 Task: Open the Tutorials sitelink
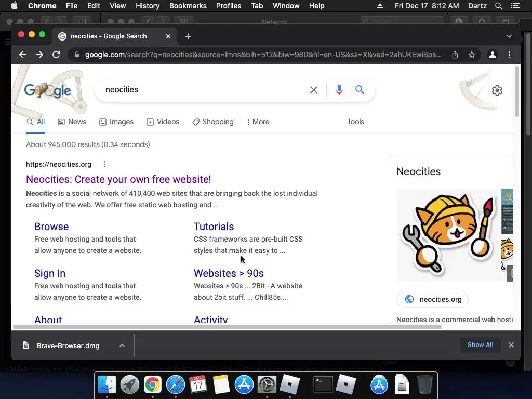click(x=214, y=227)
